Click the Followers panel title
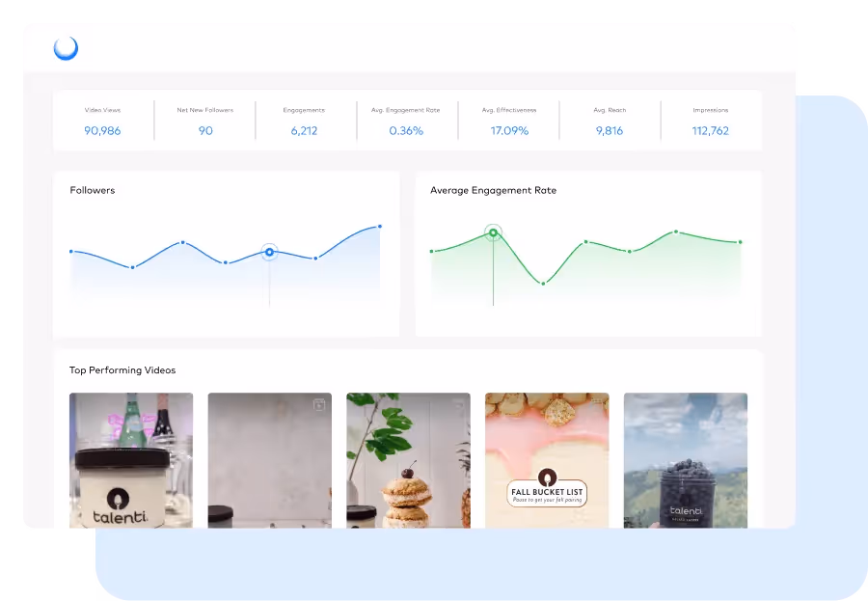Image resolution: width=868 pixels, height=601 pixels. [x=93, y=190]
